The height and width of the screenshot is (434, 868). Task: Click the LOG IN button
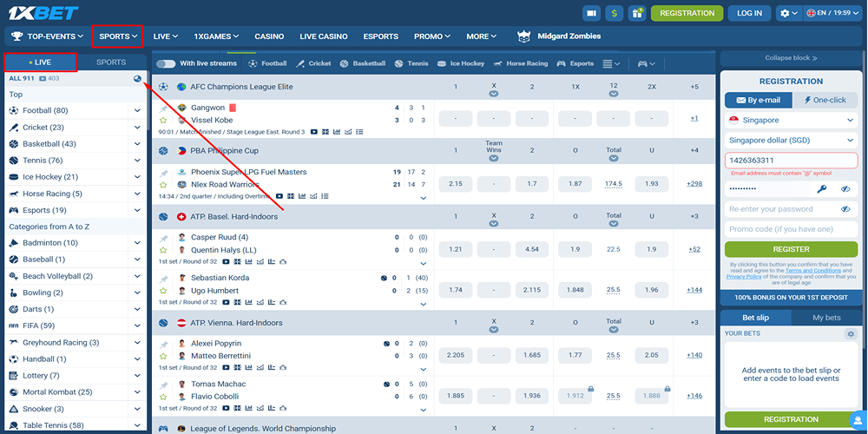click(749, 13)
